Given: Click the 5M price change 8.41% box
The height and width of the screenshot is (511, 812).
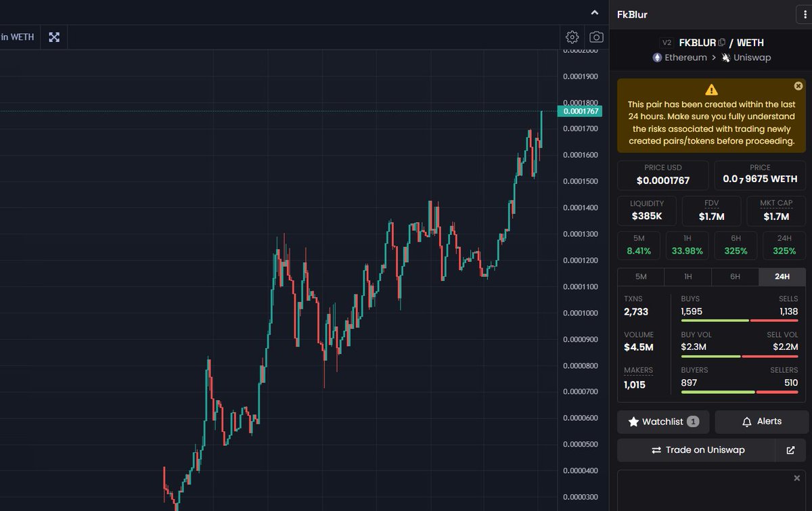Looking at the screenshot, I should 639,246.
